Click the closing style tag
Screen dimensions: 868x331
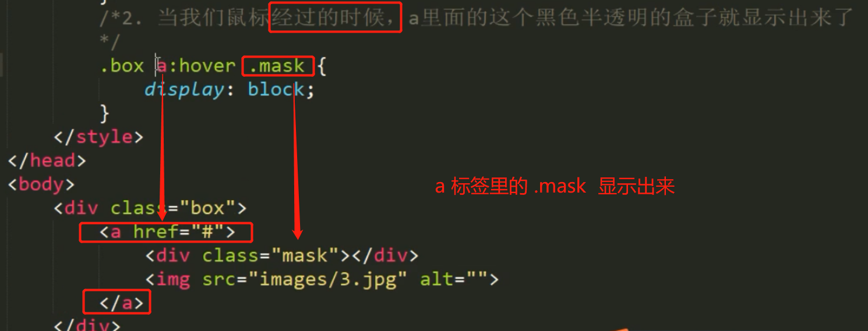pyautogui.click(x=98, y=137)
